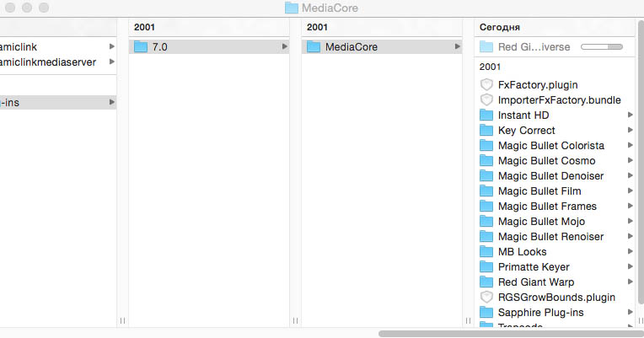Click the column resize handle after 7.0 column
This screenshot has width=644, height=338.
295,320
